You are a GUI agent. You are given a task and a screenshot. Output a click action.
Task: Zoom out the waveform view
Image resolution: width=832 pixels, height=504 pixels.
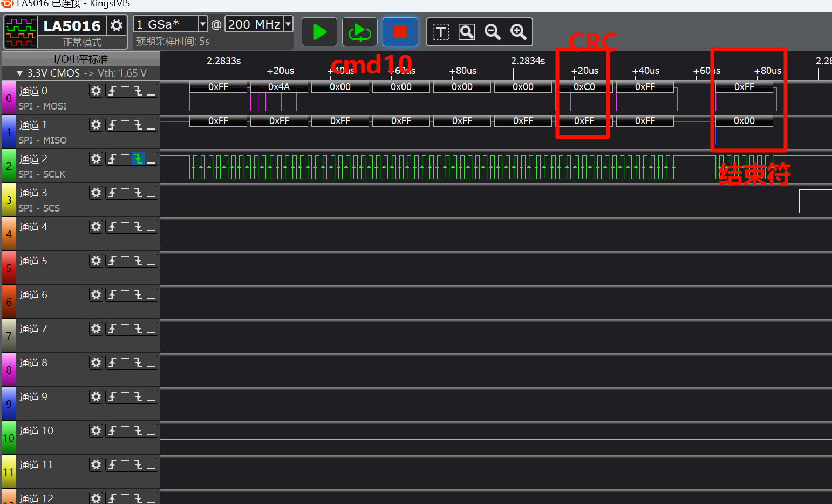click(x=492, y=32)
